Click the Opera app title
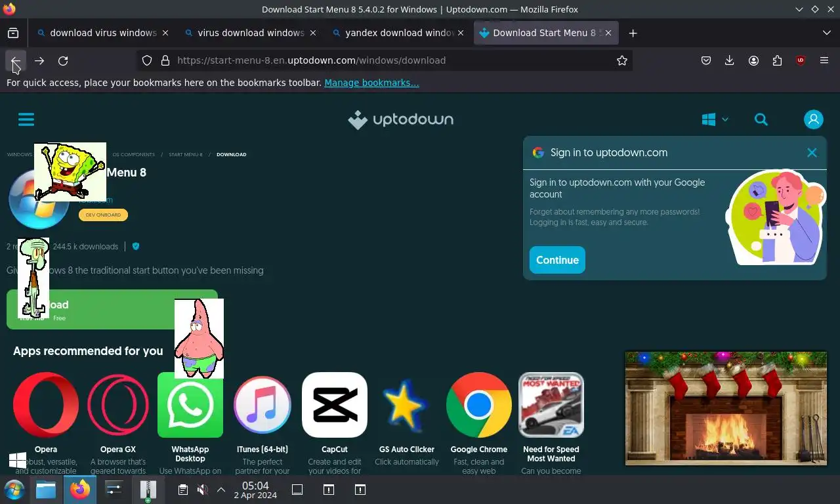This screenshot has height=504, width=840. [46, 450]
